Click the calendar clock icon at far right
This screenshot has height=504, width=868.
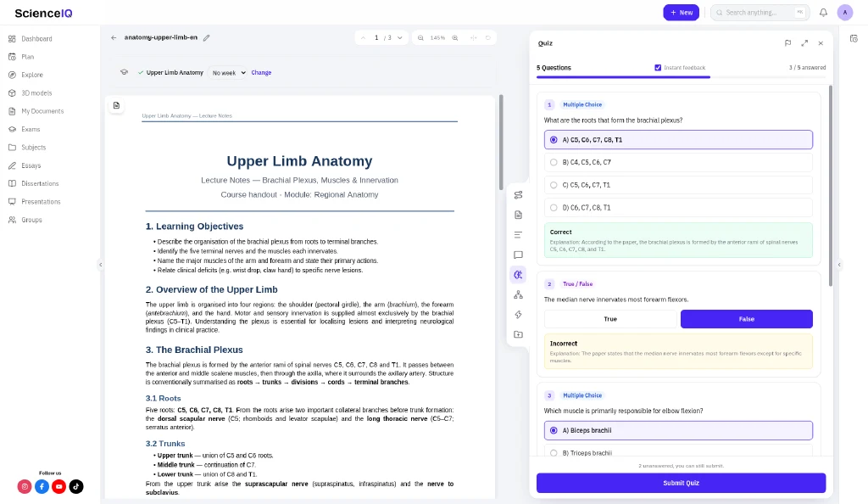pyautogui.click(x=854, y=38)
